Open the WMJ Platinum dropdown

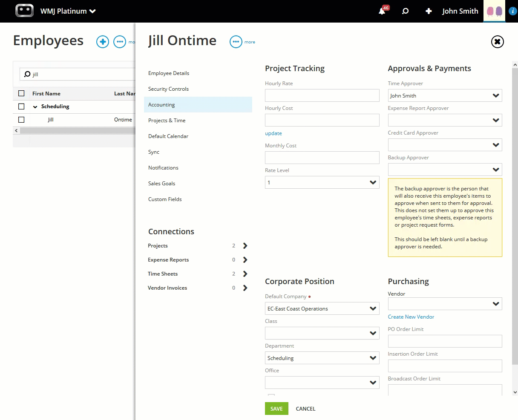point(68,11)
